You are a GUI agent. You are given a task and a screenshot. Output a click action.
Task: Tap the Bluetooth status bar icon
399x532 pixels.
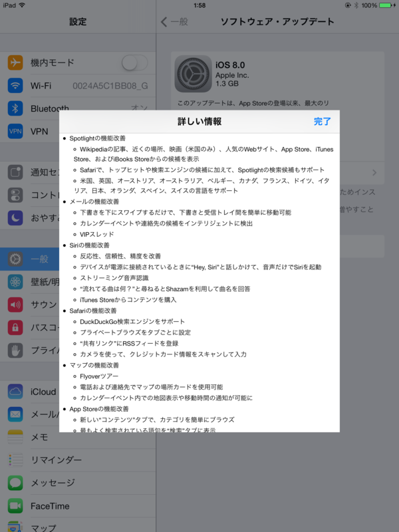(356, 5)
